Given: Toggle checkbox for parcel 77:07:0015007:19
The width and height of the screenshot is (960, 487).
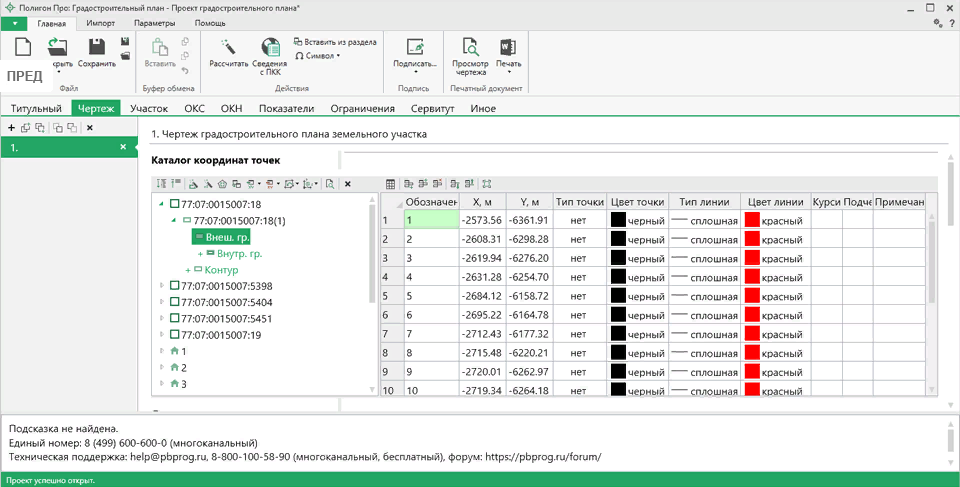Looking at the screenshot, I should [174, 335].
